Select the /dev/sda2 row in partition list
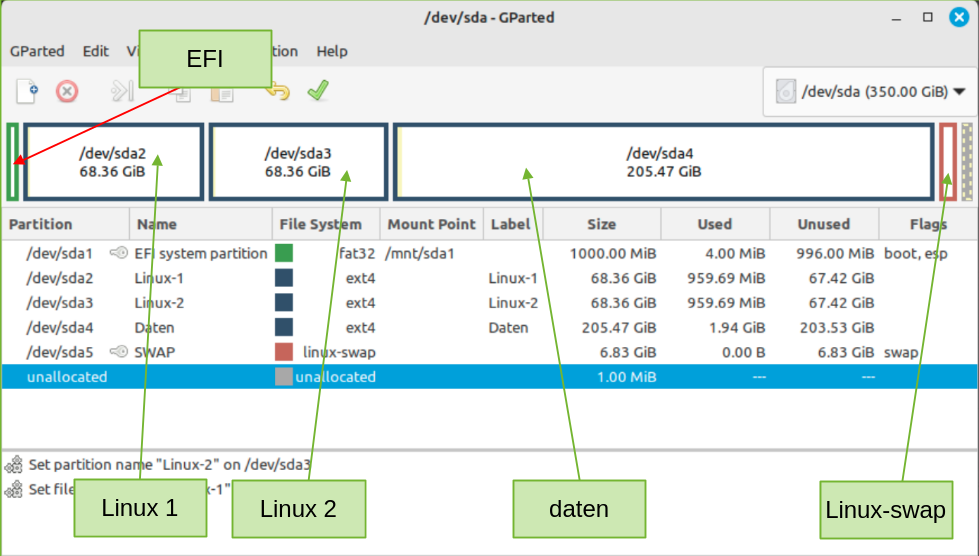 [490, 278]
